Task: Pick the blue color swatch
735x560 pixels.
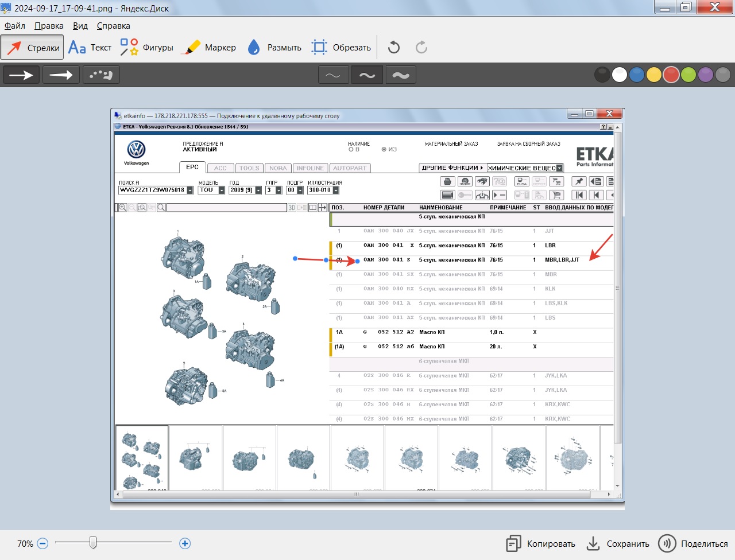Action: [x=636, y=75]
